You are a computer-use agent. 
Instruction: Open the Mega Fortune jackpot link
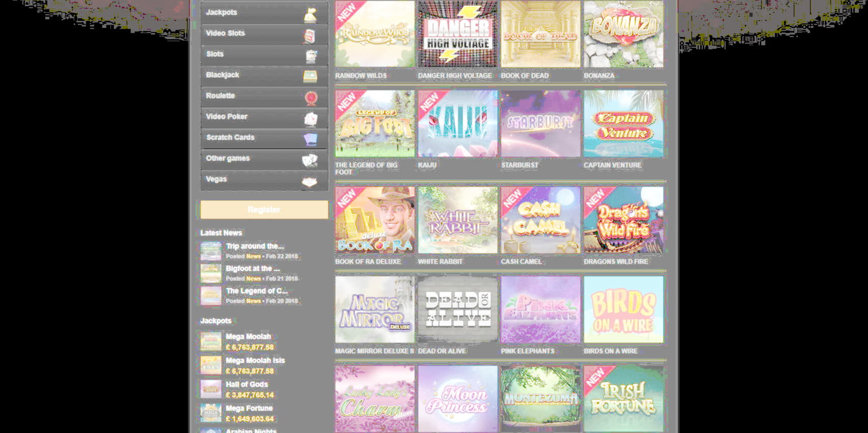point(249,408)
